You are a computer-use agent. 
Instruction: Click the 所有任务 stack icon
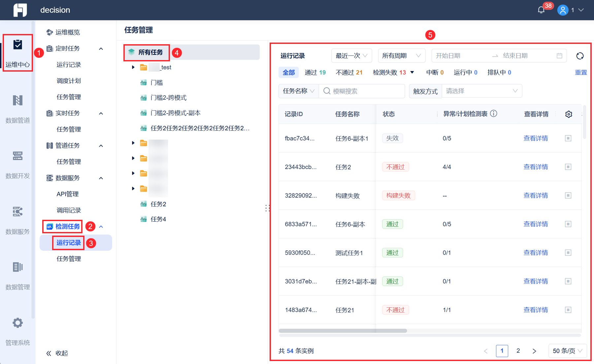click(132, 52)
